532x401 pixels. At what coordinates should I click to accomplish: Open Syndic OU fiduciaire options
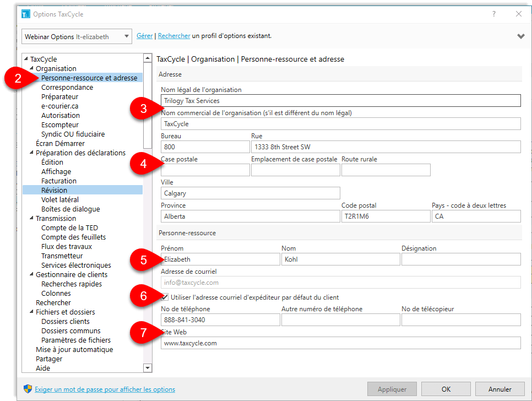click(x=73, y=134)
